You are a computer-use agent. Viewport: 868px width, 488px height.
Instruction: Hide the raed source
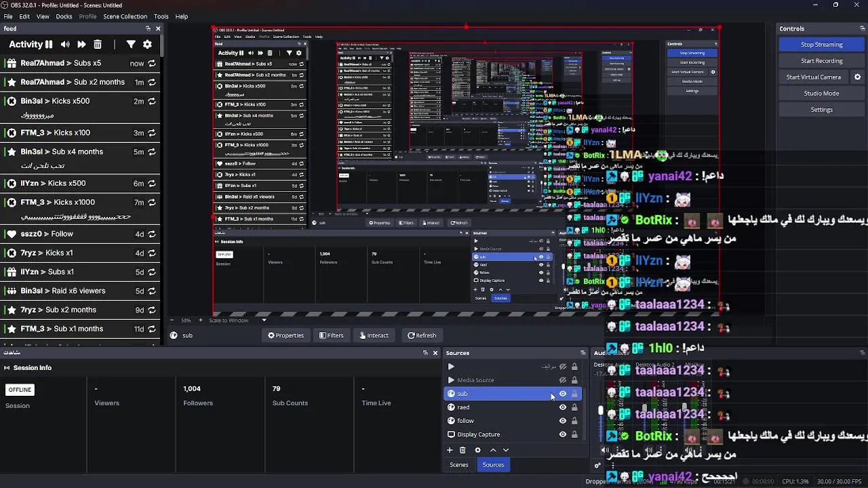point(563,407)
